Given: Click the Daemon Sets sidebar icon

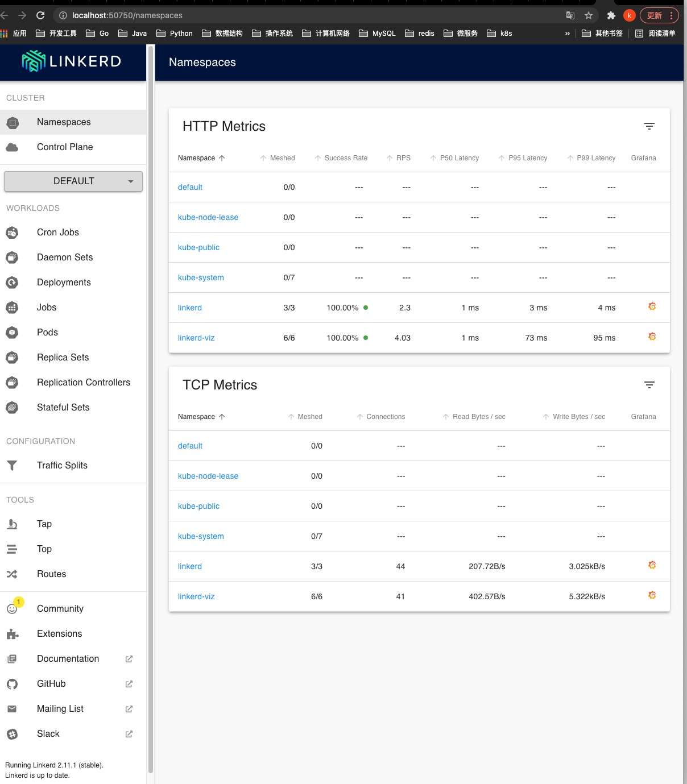Looking at the screenshot, I should tap(12, 258).
